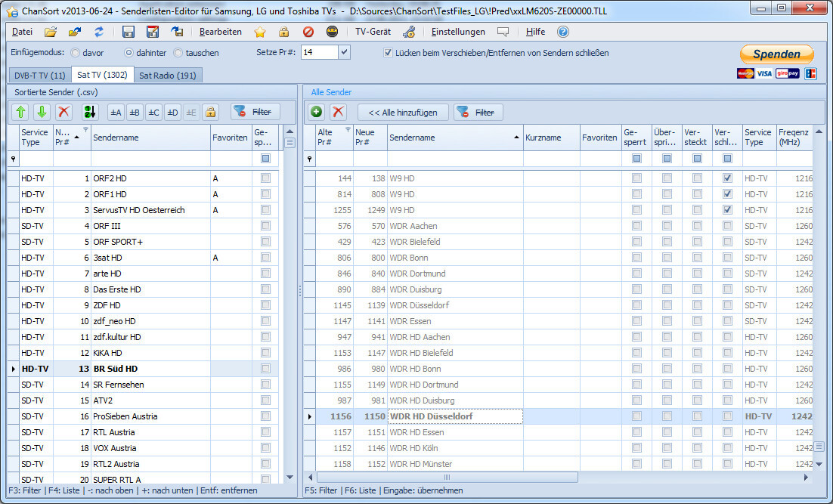833x504 pixels.
Task: Click the save floppy disk icon
Action: click(129, 32)
